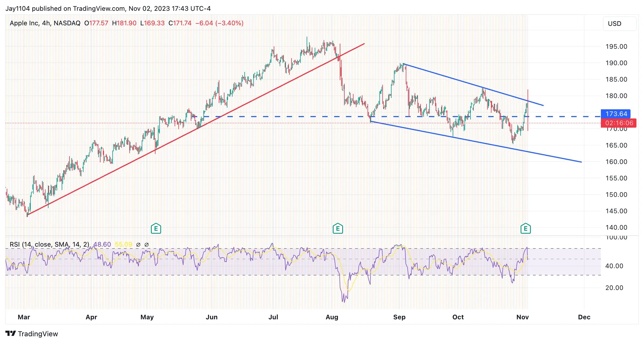
Task: Click the May label on time axis
Action: tap(147, 317)
